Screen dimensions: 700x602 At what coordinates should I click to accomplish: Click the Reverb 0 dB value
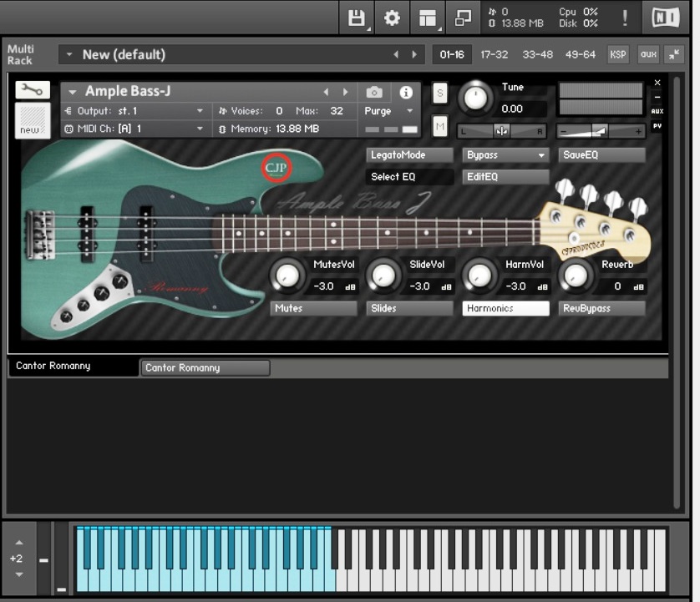pos(624,286)
